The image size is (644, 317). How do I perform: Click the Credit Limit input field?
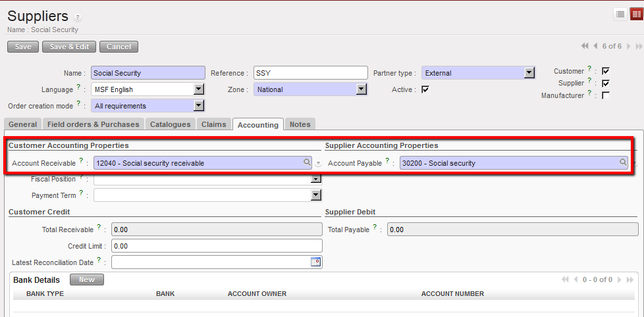pyautogui.click(x=217, y=245)
